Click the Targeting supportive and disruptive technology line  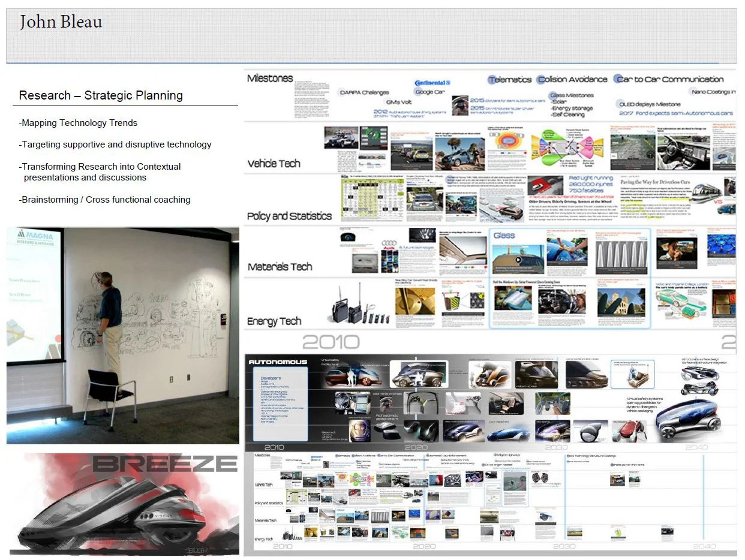[115, 144]
